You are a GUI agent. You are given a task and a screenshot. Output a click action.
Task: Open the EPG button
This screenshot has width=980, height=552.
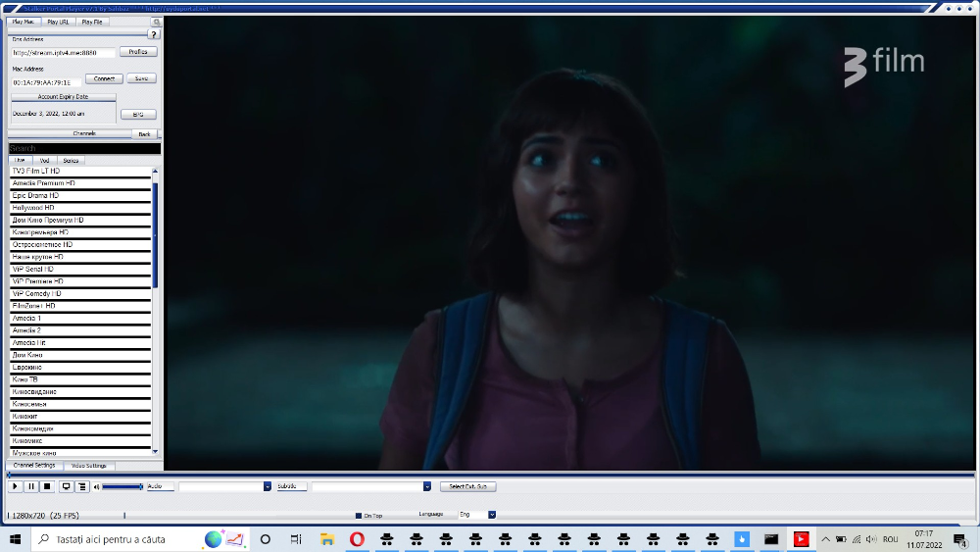click(x=138, y=115)
